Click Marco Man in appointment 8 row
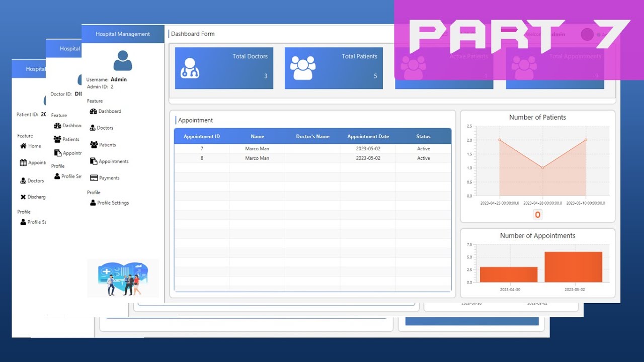The image size is (644, 362). [257, 158]
